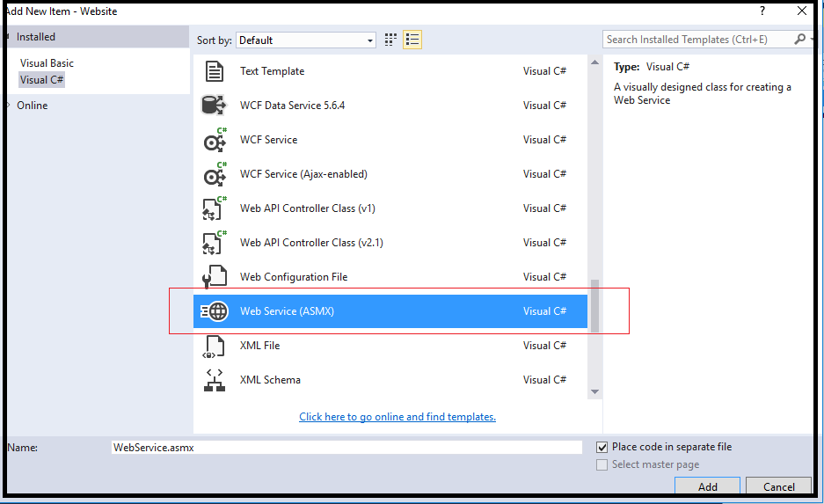Open the link to find templates online
This screenshot has width=824, height=504.
click(397, 417)
